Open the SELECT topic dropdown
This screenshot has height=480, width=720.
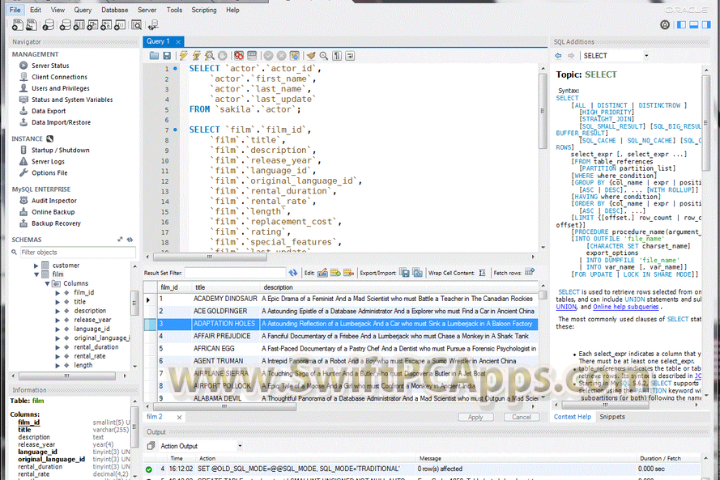tap(646, 56)
